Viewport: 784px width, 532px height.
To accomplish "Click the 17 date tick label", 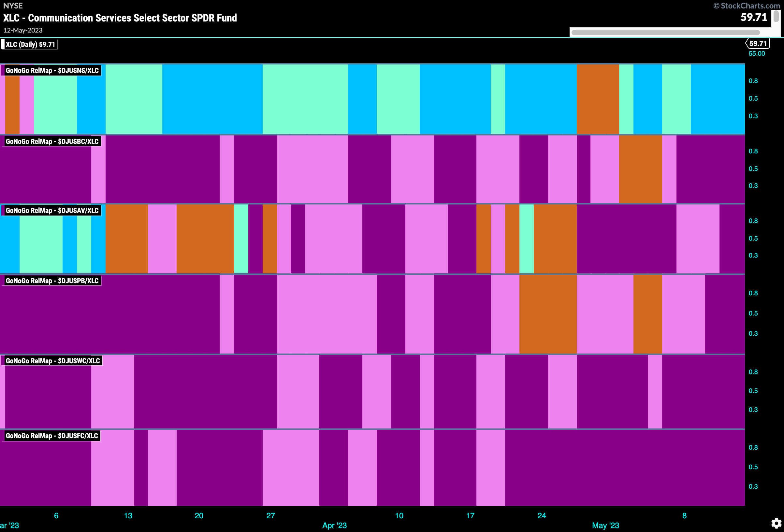I will (x=470, y=515).
